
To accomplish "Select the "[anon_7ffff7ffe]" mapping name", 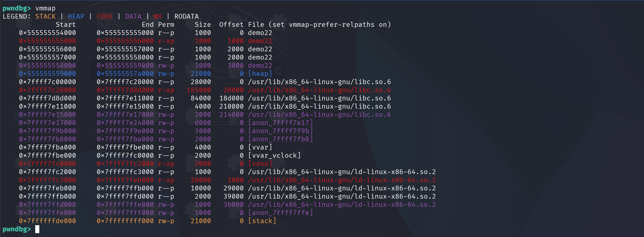I will pyautogui.click(x=280, y=213).
